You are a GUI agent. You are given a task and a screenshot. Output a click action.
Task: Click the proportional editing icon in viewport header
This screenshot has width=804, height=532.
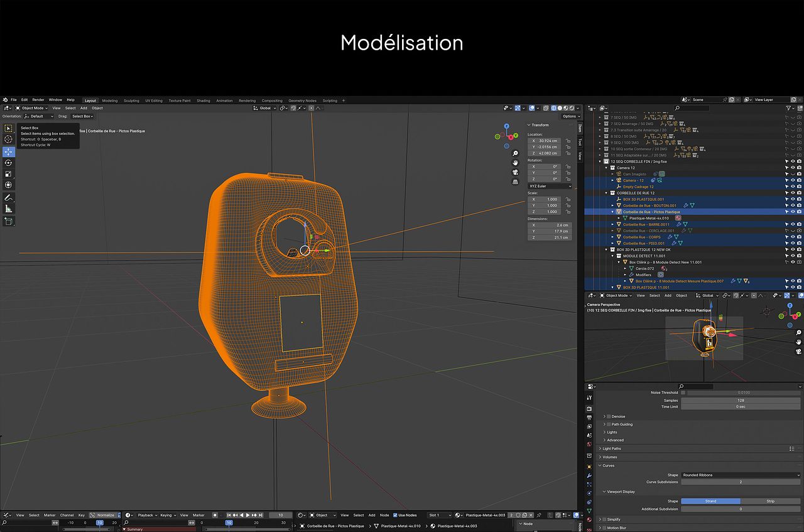pyautogui.click(x=311, y=108)
